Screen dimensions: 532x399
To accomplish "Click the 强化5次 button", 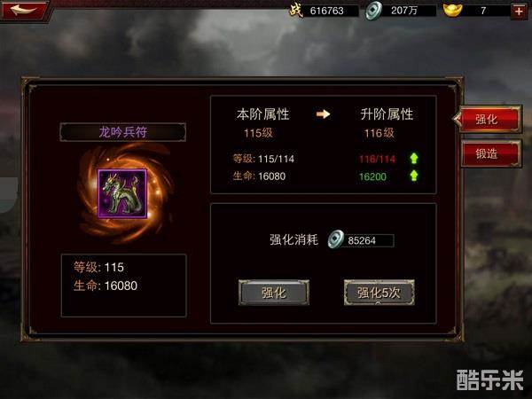I will 379,293.
